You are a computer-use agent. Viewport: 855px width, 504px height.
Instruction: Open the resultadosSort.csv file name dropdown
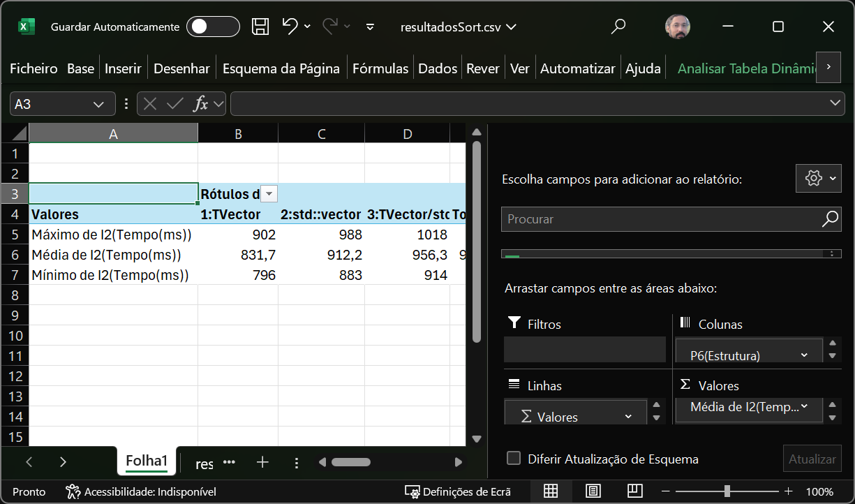coord(458,27)
